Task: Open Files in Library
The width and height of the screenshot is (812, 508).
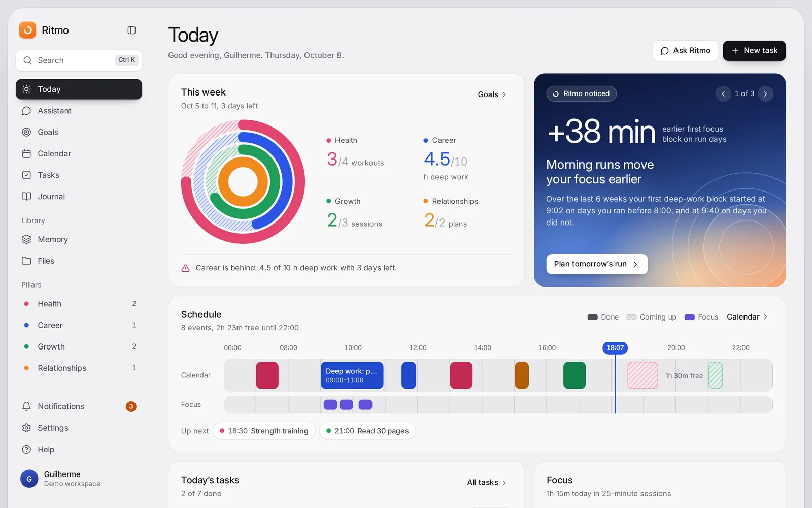Action: (x=79, y=261)
